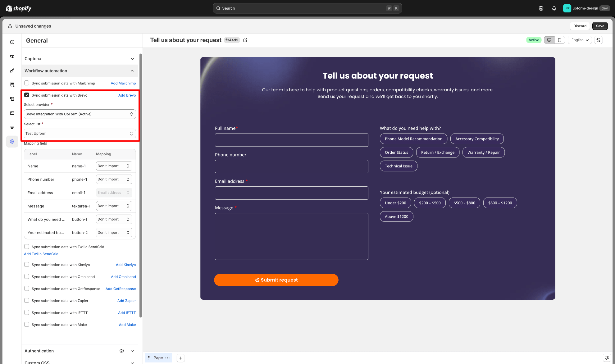615x364 pixels.
Task: Click the Shopify search bar
Action: [307, 8]
